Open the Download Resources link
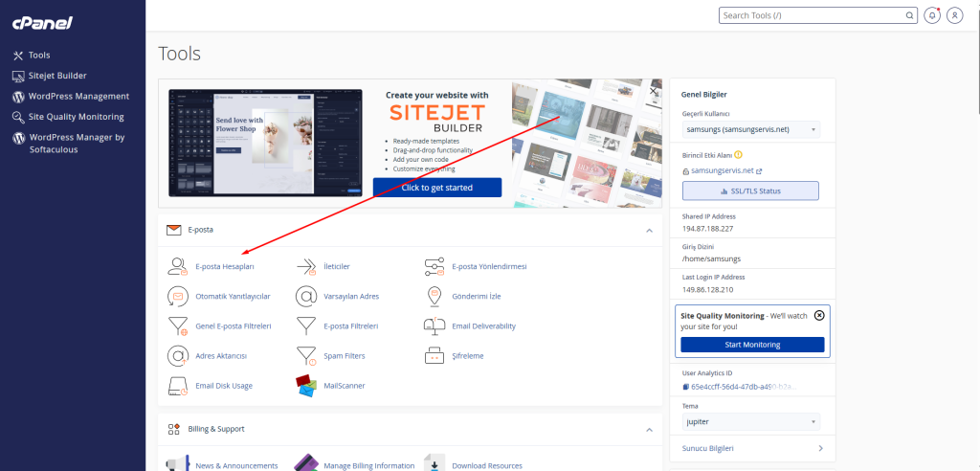 487,466
